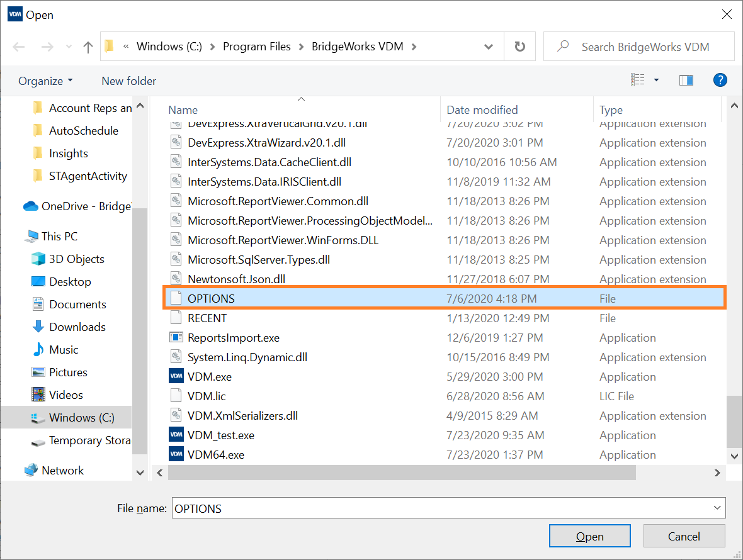Open the STAgentActivity folder in sidebar
The height and width of the screenshot is (560, 743).
[x=79, y=176]
